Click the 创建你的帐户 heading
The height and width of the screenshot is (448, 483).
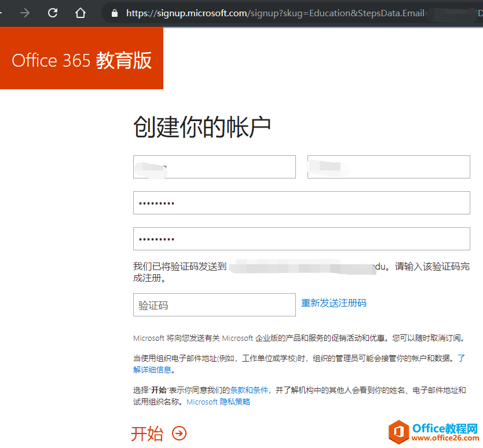point(202,127)
